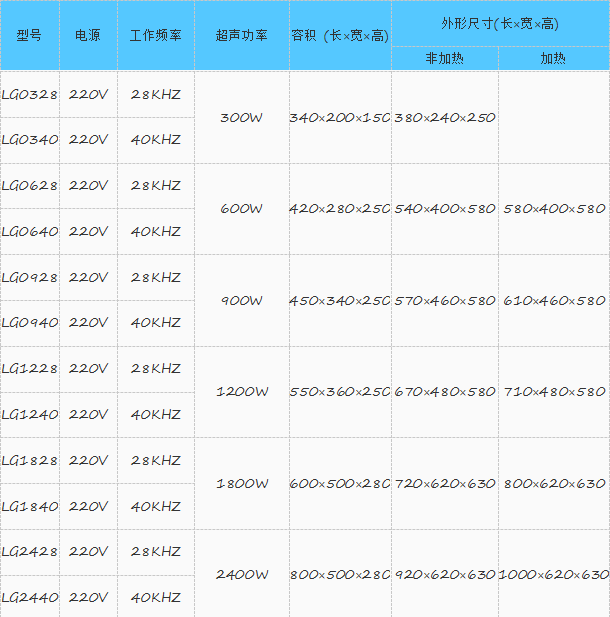Click the 340×200×150 volume cell

coord(340,117)
